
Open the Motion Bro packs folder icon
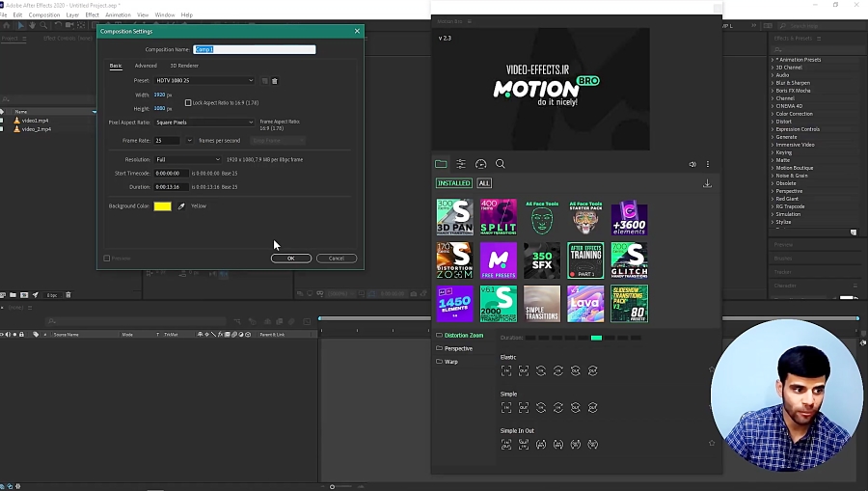441,164
